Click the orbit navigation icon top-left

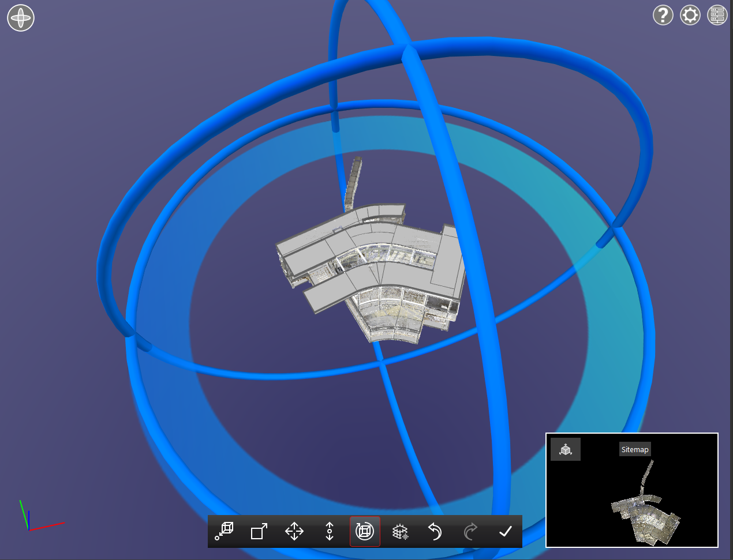coord(21,18)
